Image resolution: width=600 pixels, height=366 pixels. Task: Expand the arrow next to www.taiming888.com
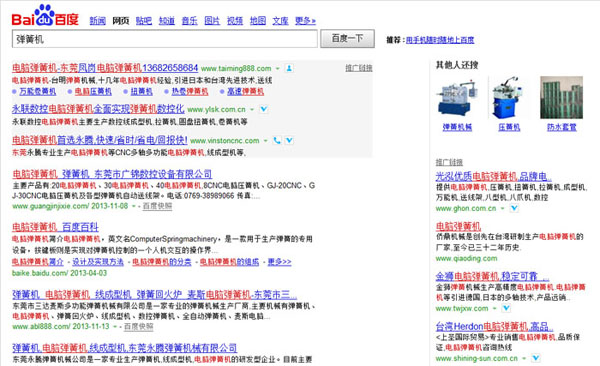click(x=278, y=69)
